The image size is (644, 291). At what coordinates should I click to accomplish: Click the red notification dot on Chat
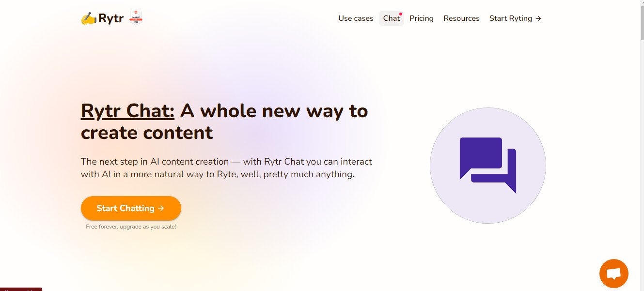(401, 14)
